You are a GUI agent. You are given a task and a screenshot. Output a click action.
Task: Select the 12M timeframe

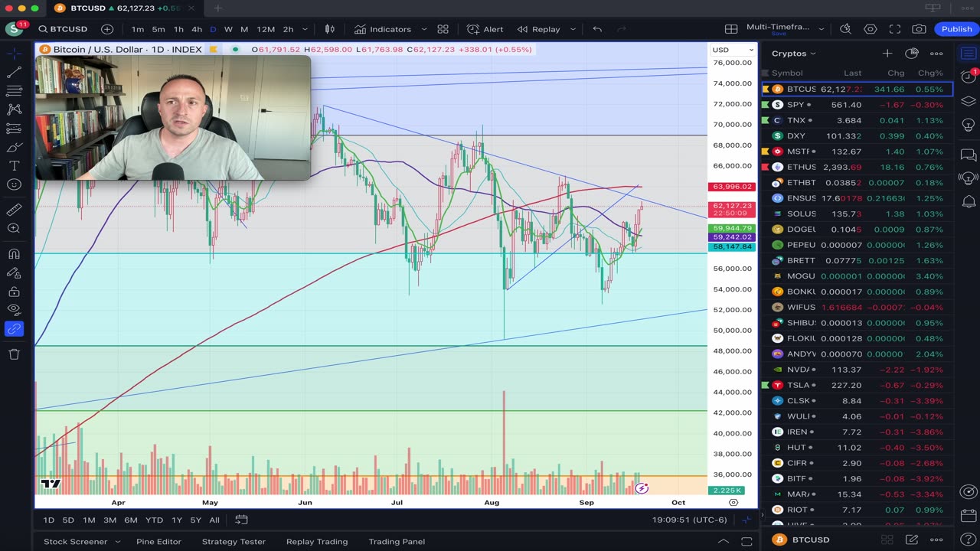click(x=266, y=29)
